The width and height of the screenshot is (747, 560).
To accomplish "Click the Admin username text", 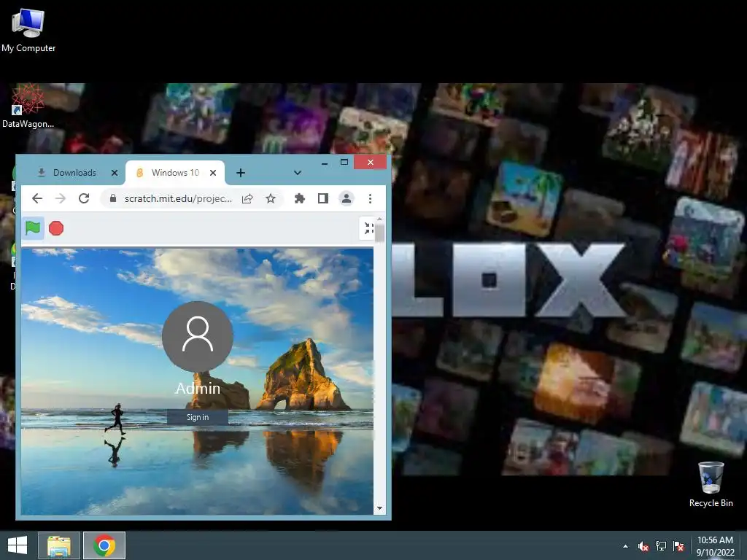I will [198, 389].
